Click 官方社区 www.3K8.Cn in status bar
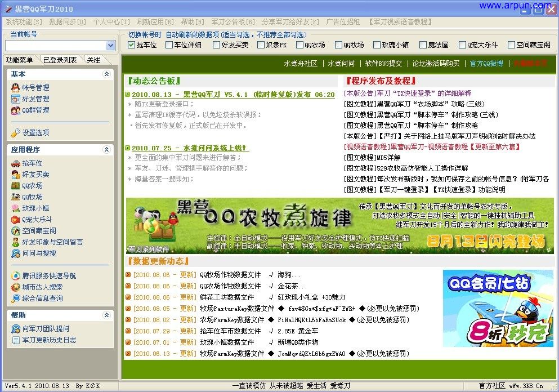Image resolution: width=559 pixels, height=392 pixels. 511,386
